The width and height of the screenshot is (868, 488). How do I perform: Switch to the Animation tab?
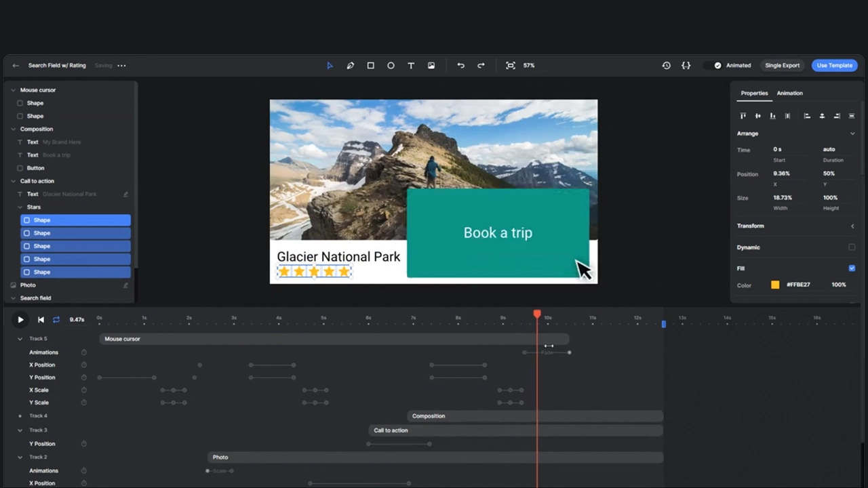pyautogui.click(x=789, y=94)
